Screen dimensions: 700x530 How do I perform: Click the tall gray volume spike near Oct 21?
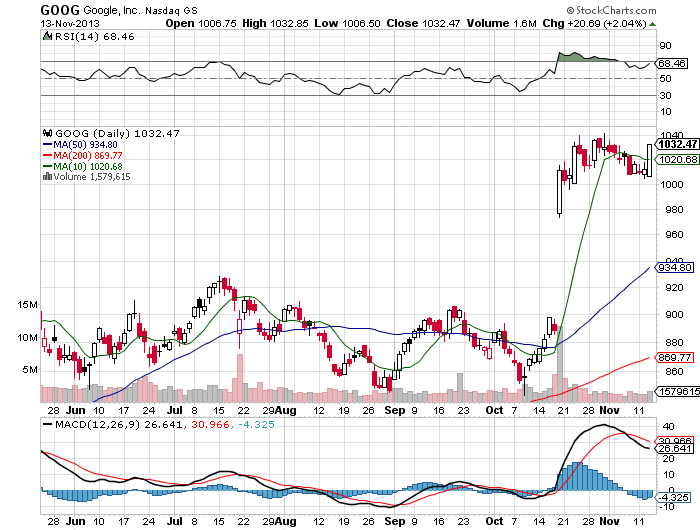(x=560, y=364)
